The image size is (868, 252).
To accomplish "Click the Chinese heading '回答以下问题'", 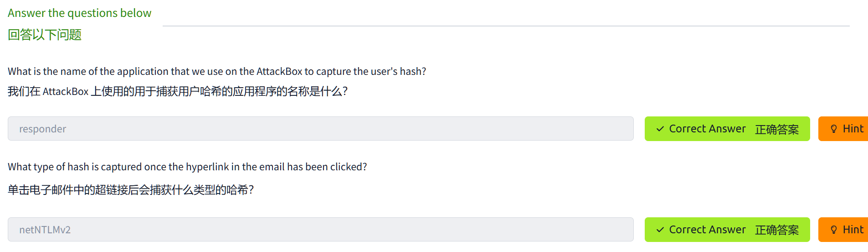I will pos(45,35).
